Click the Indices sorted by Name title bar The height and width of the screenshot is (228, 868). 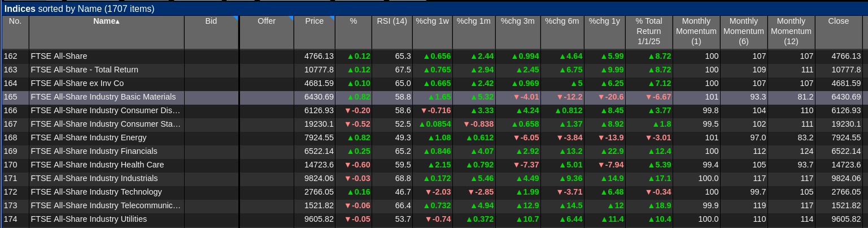pyautogui.click(x=434, y=9)
